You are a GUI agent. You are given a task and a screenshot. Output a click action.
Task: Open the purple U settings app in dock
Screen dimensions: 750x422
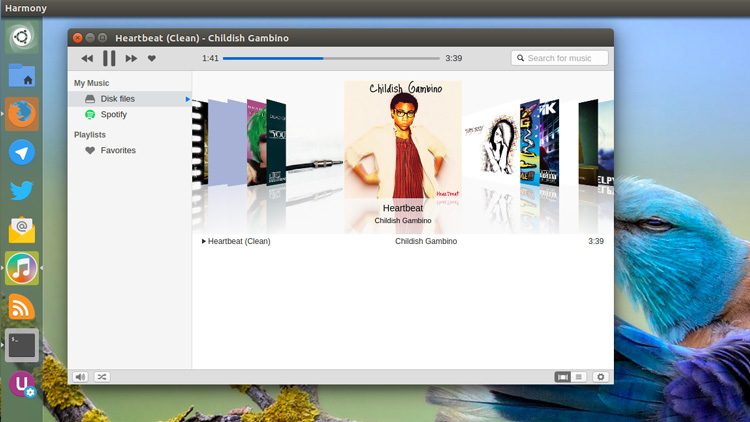(x=22, y=384)
